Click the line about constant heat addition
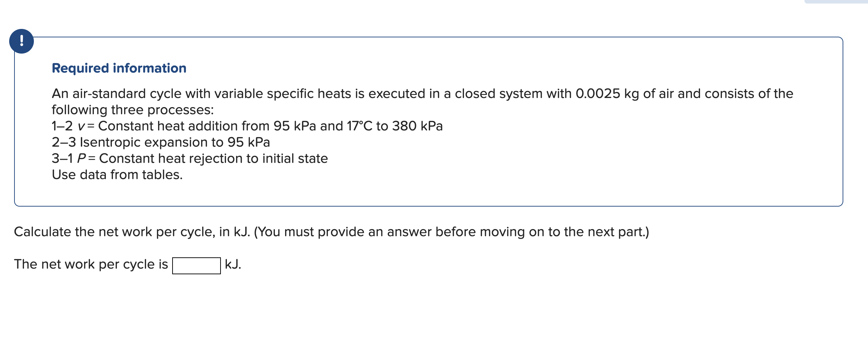The height and width of the screenshot is (349, 868). point(247,126)
